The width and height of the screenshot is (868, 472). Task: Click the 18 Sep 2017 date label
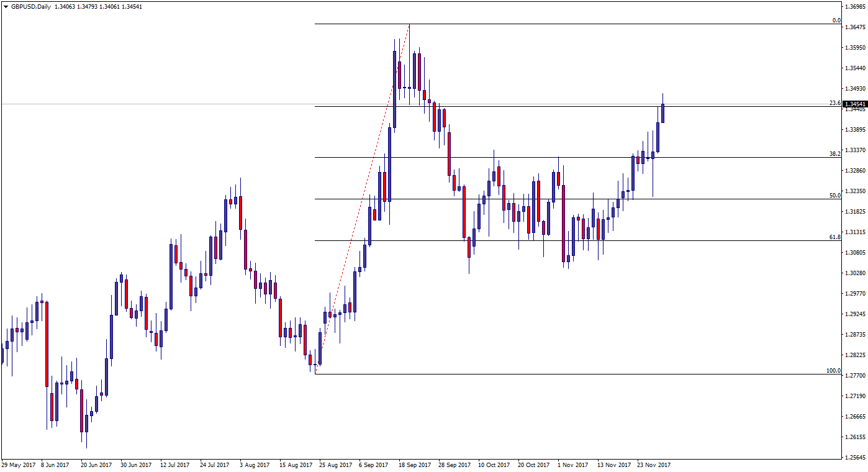[414, 465]
